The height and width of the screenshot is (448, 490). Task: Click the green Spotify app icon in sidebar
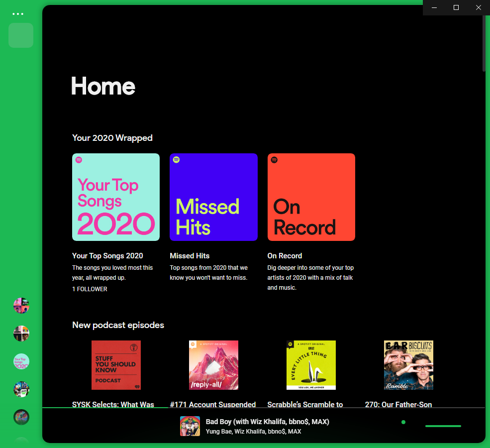tap(21, 35)
